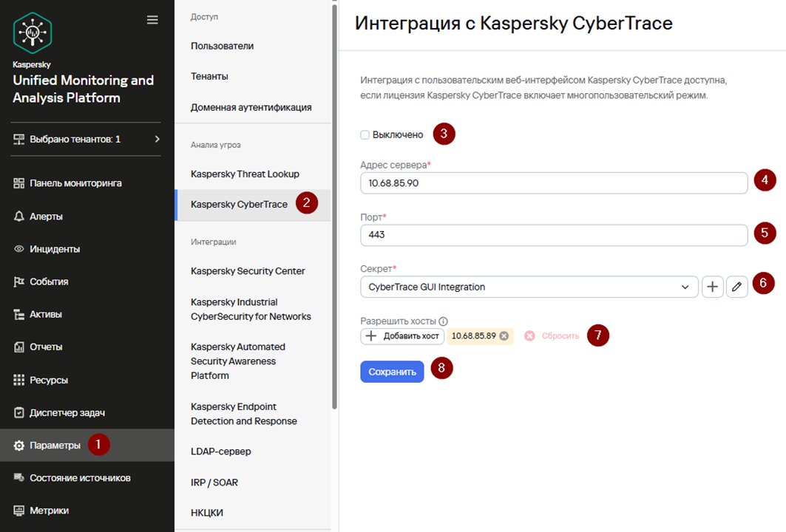Image resolution: width=786 pixels, height=532 pixels.
Task: Click the Сохранить button
Action: point(392,372)
